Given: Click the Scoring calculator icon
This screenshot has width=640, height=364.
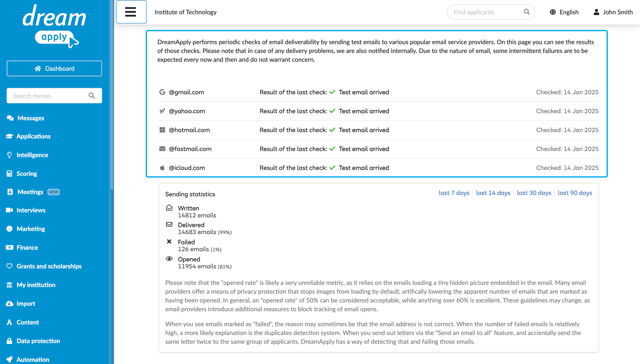Looking at the screenshot, I should 9,173.
